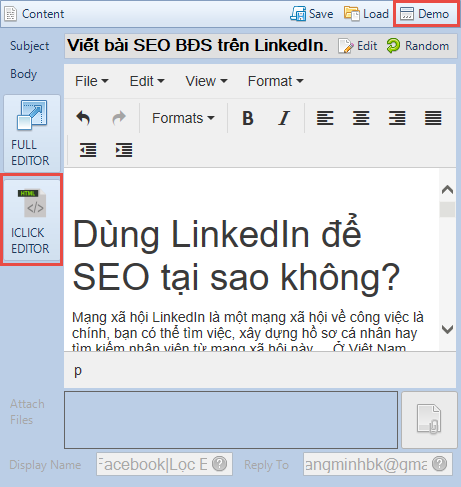Open the Edit menu in editor
This screenshot has height=487, width=461.
(147, 81)
